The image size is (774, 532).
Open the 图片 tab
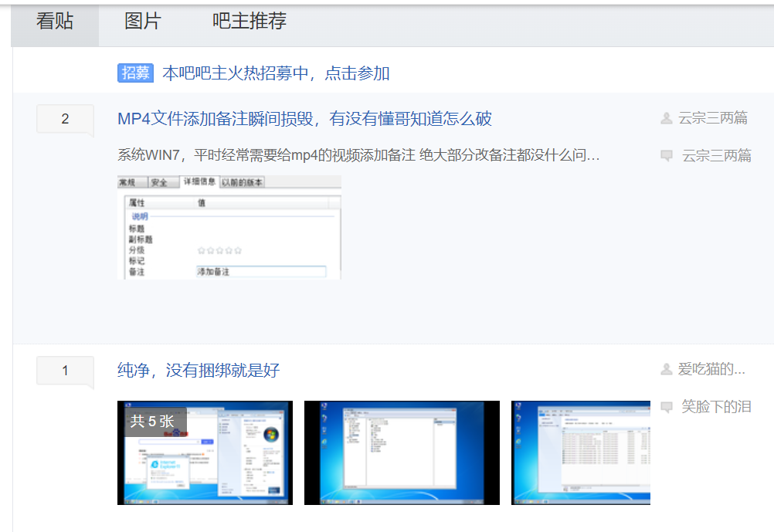[143, 22]
